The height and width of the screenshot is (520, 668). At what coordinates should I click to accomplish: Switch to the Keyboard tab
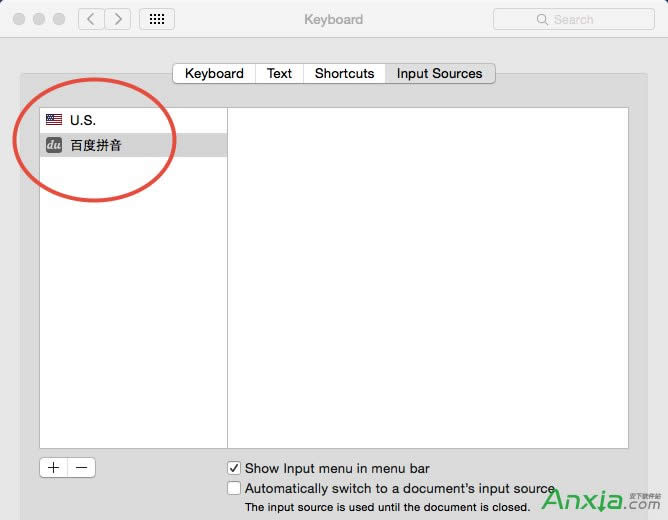point(214,73)
